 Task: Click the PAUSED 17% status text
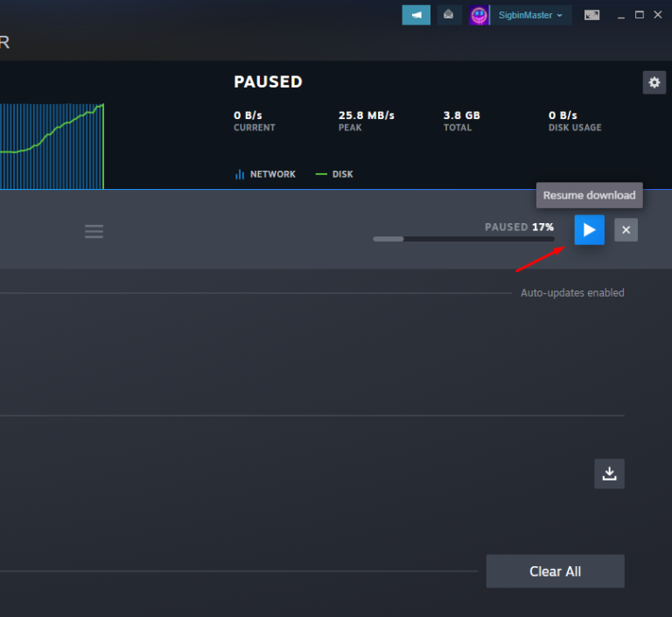tap(519, 227)
